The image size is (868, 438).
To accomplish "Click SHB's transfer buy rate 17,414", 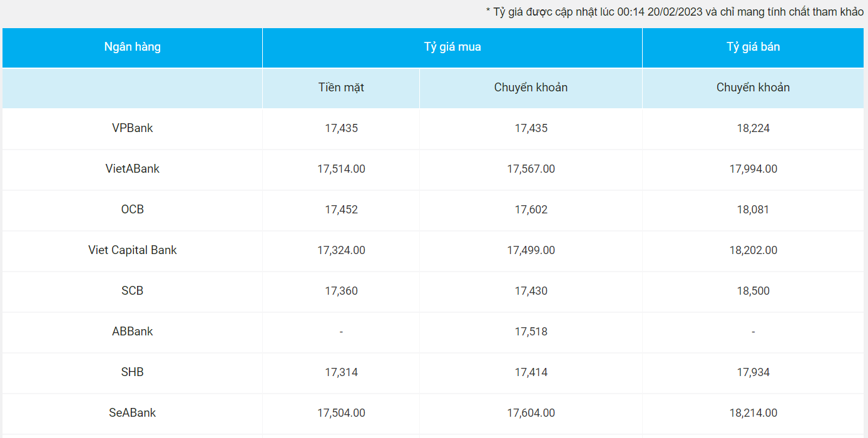I will pyautogui.click(x=531, y=372).
